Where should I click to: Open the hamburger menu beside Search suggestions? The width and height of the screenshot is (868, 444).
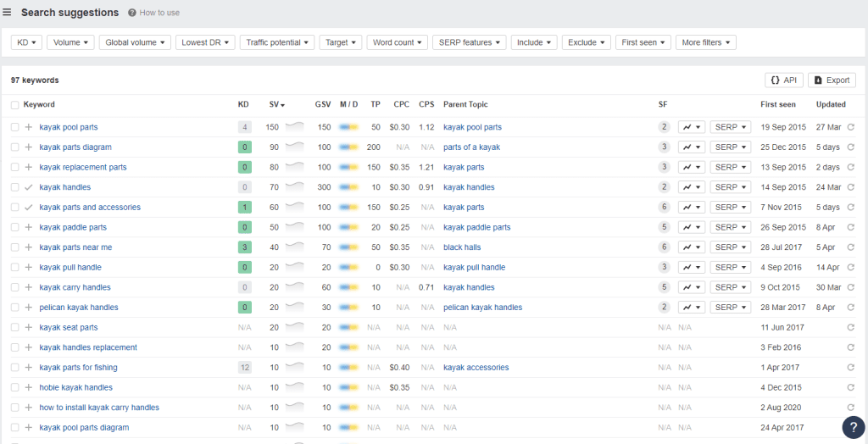[7, 12]
